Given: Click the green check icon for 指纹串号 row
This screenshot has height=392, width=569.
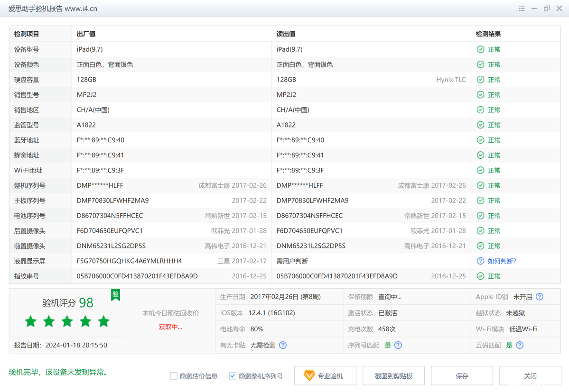Looking at the screenshot, I should (x=480, y=276).
